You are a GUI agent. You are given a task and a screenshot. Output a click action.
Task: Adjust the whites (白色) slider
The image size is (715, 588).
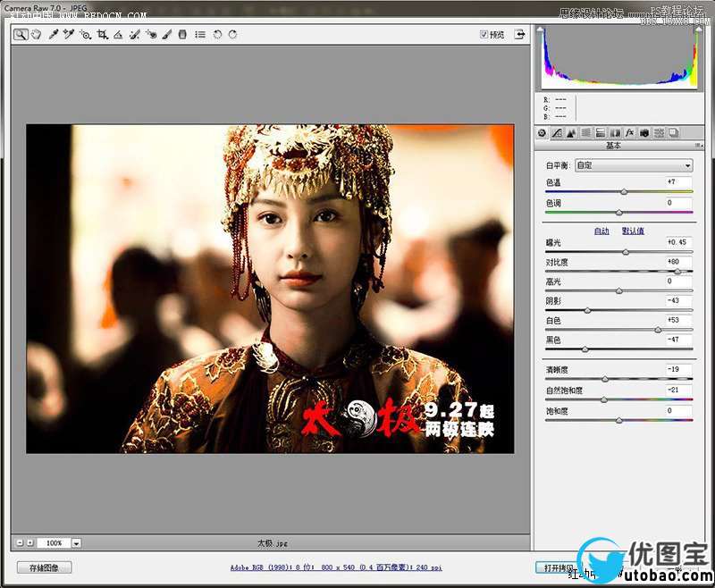point(658,330)
